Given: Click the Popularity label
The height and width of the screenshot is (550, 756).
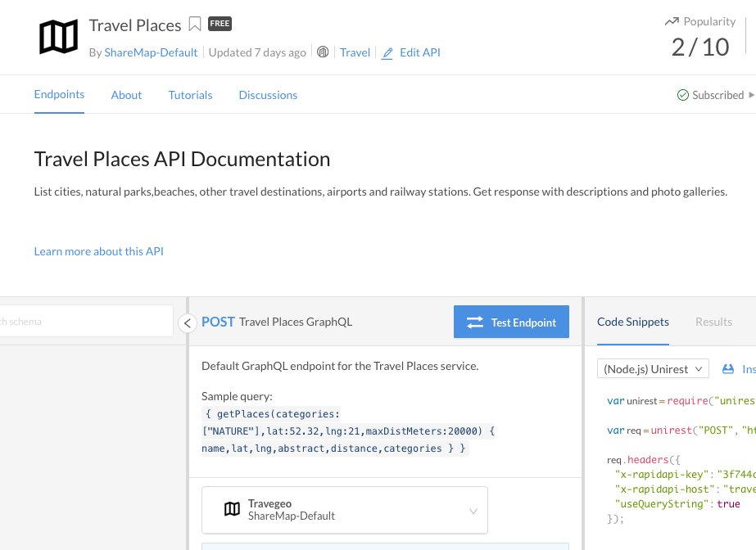Looking at the screenshot, I should pyautogui.click(x=709, y=21).
